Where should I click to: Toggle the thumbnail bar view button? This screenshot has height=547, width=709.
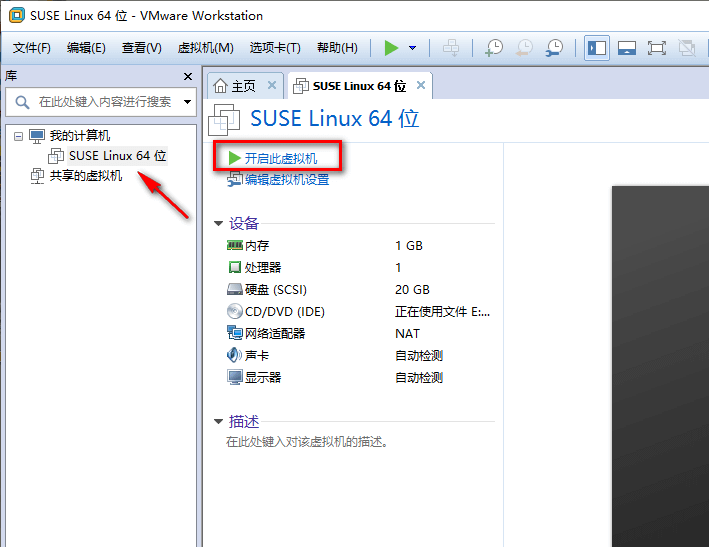point(627,47)
